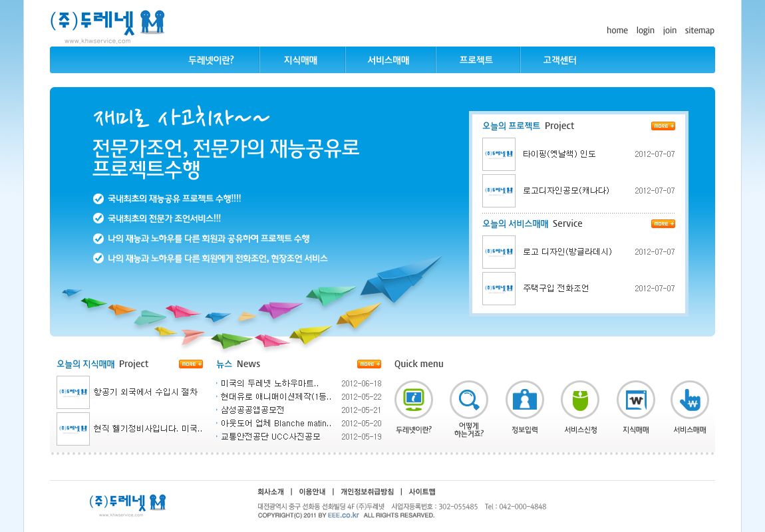Open the 어떻게 하는거죠? magnifier icon
The width and height of the screenshot is (765, 532).
coord(469,400)
